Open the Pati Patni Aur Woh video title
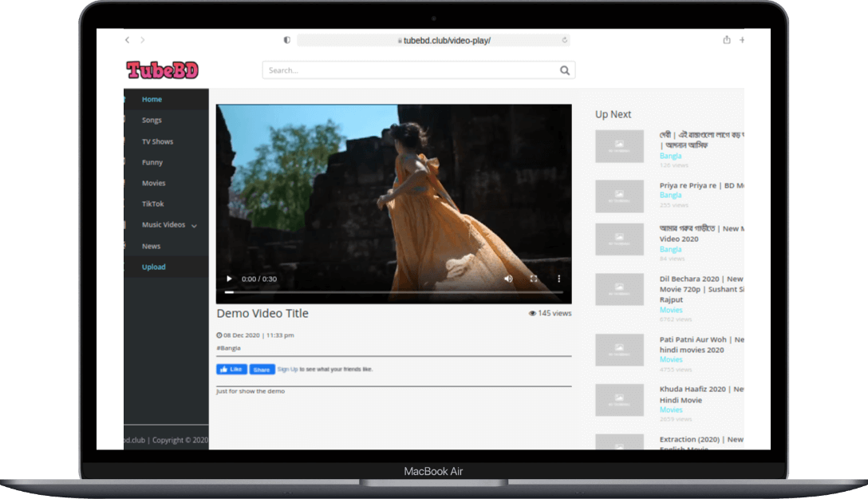 point(701,344)
